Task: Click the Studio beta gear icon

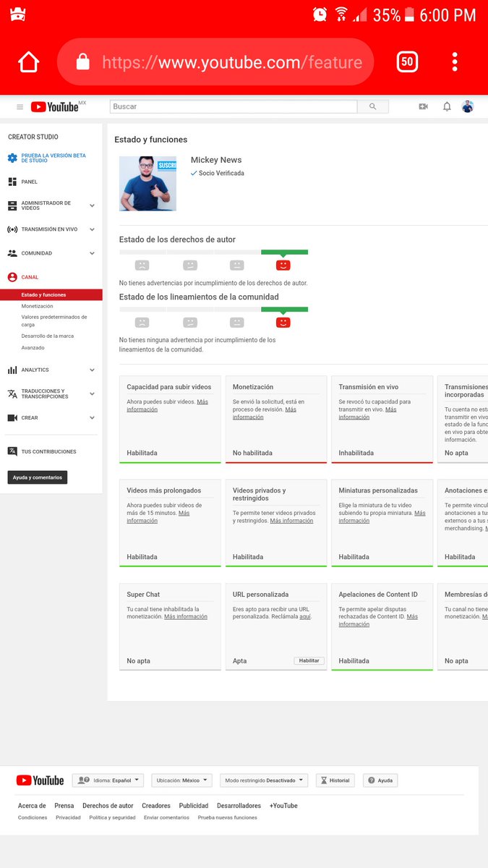Action: pos(12,158)
